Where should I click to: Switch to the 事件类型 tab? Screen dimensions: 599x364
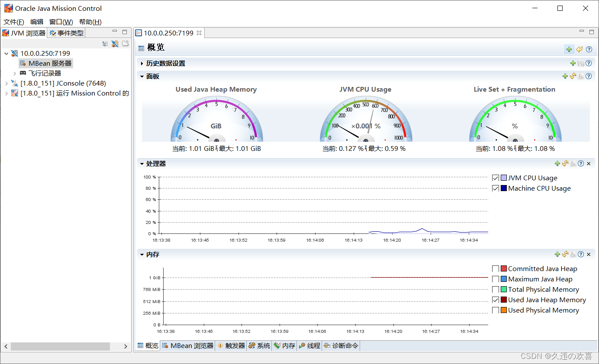(x=66, y=33)
